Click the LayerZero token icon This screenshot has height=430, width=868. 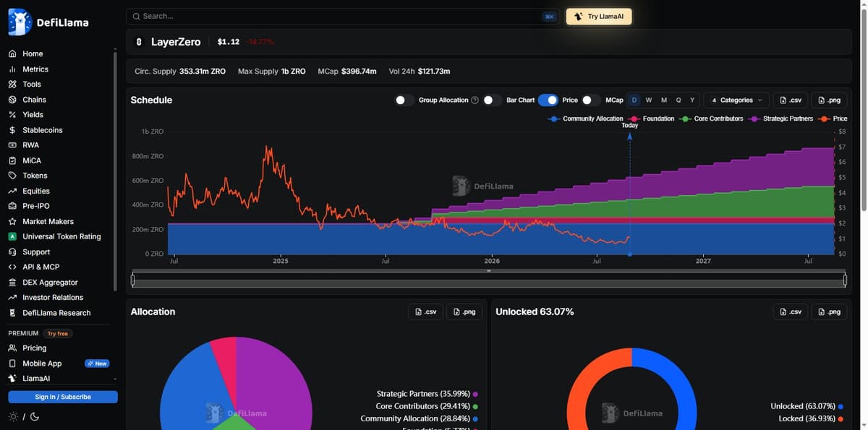tap(139, 42)
